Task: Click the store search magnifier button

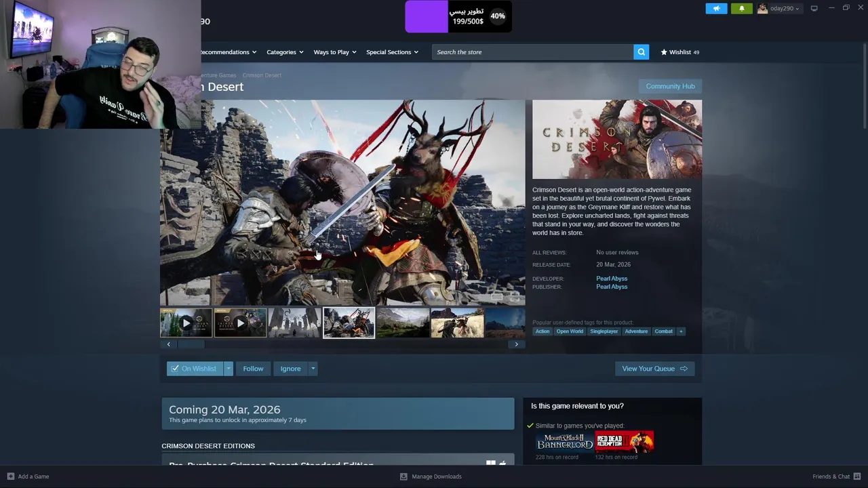Action: 641,52
